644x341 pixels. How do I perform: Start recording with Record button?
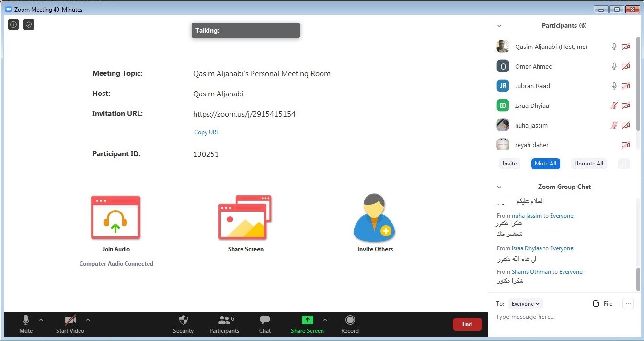(x=350, y=324)
